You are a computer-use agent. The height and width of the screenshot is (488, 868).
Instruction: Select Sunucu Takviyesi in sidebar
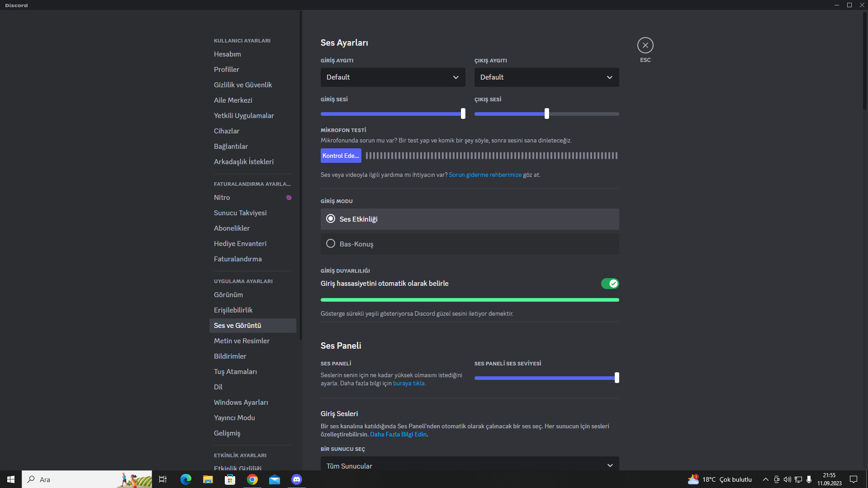coord(252,213)
